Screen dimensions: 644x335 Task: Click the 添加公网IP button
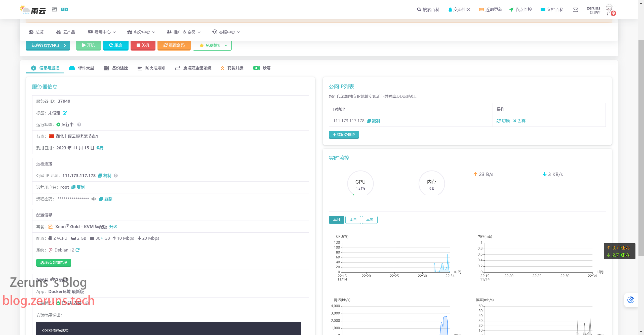point(344,135)
